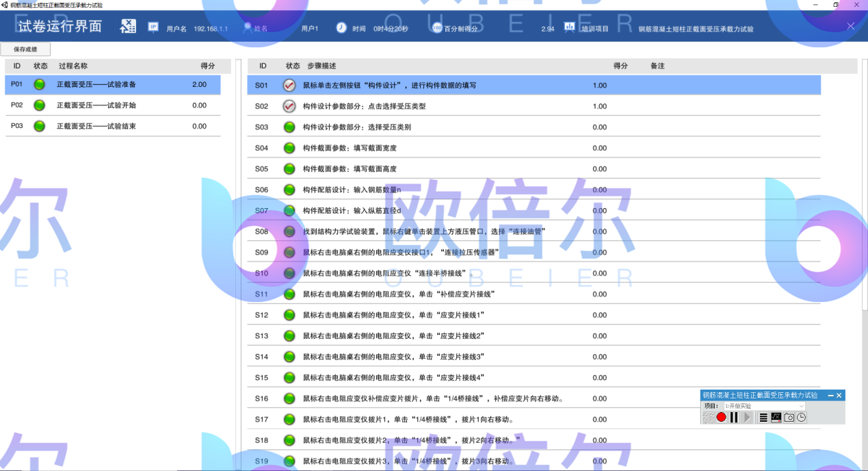
Task: Click the S19 step ID cell
Action: pyautogui.click(x=262, y=461)
